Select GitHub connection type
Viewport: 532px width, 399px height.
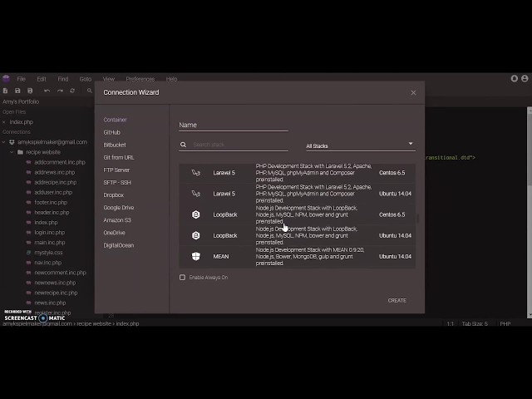click(x=112, y=132)
